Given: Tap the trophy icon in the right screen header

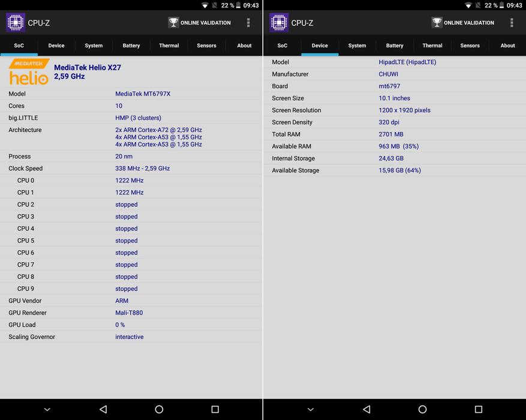Looking at the screenshot, I should 437,23.
